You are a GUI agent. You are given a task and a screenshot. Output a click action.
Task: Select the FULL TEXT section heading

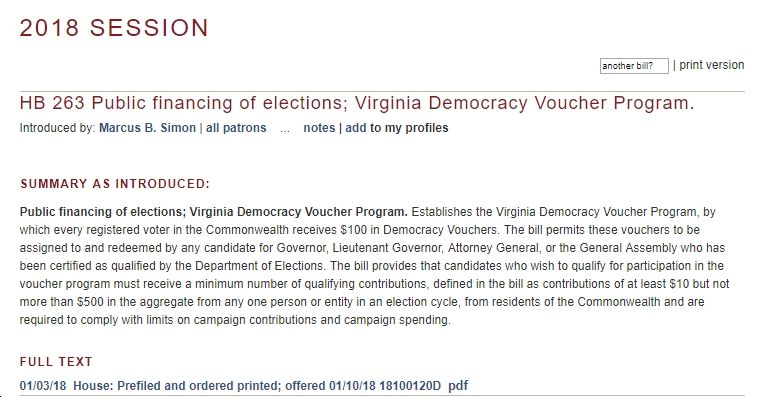(56, 362)
